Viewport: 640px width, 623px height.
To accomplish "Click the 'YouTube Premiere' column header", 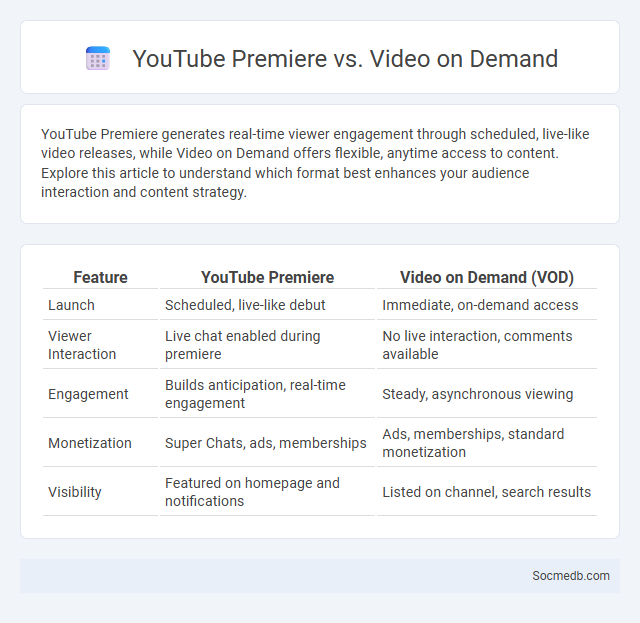I will (x=267, y=277).
